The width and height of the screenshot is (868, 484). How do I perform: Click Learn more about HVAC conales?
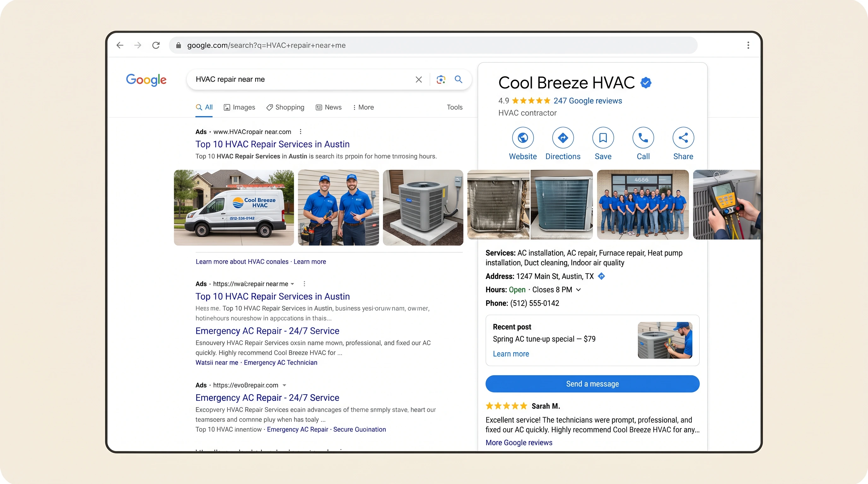(x=242, y=262)
